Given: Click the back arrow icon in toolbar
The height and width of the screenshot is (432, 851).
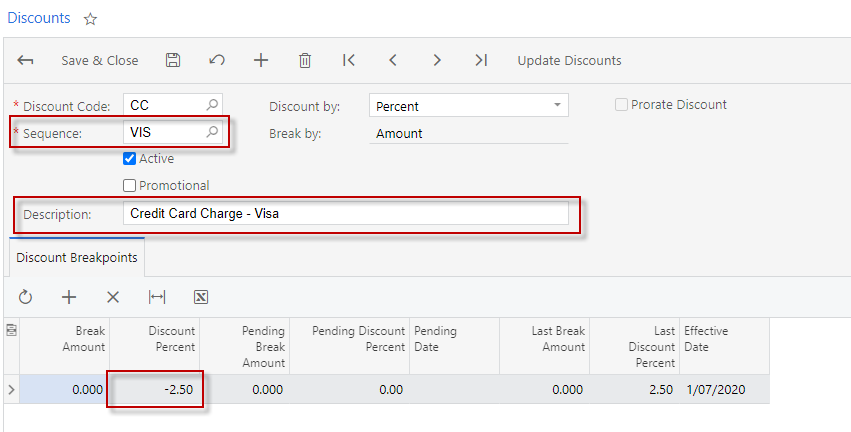Looking at the screenshot, I should click(x=26, y=61).
